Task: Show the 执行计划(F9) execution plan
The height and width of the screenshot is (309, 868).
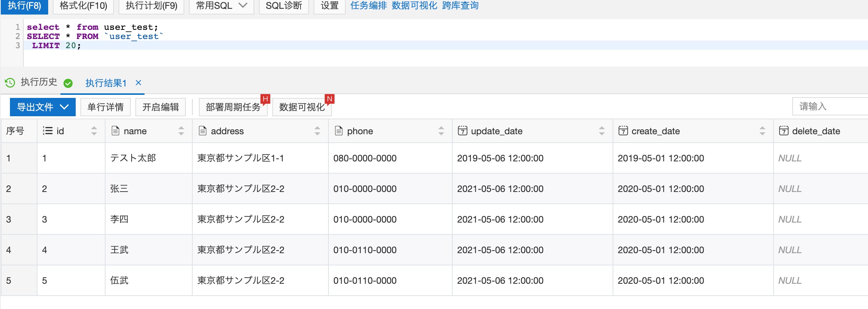Action: click(x=151, y=6)
